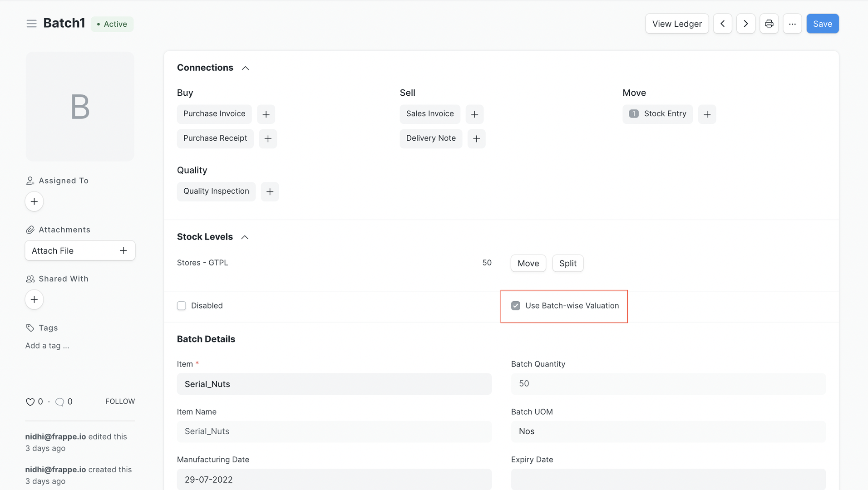Click the Item field with Serial_Nuts
868x490 pixels.
coord(334,384)
